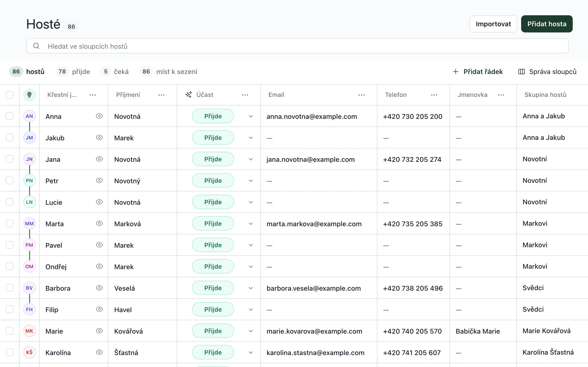Open Příjmení column options dots
Image resolution: width=588 pixels, height=367 pixels.
(161, 95)
